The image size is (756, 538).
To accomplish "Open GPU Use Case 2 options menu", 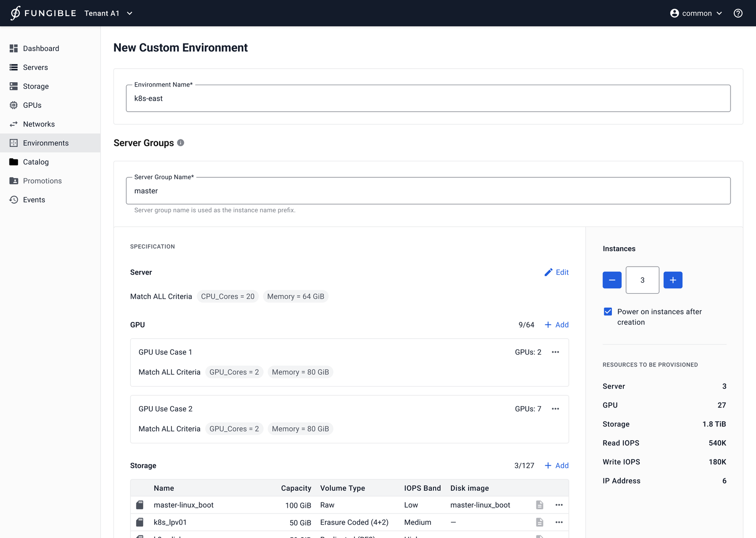I will click(x=555, y=409).
